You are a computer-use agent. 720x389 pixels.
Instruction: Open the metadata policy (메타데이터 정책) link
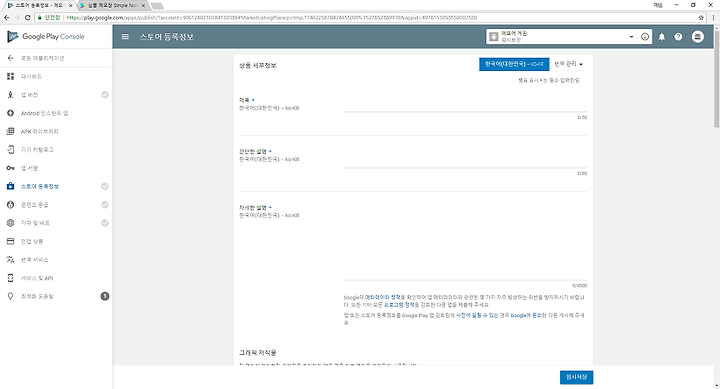coord(382,298)
